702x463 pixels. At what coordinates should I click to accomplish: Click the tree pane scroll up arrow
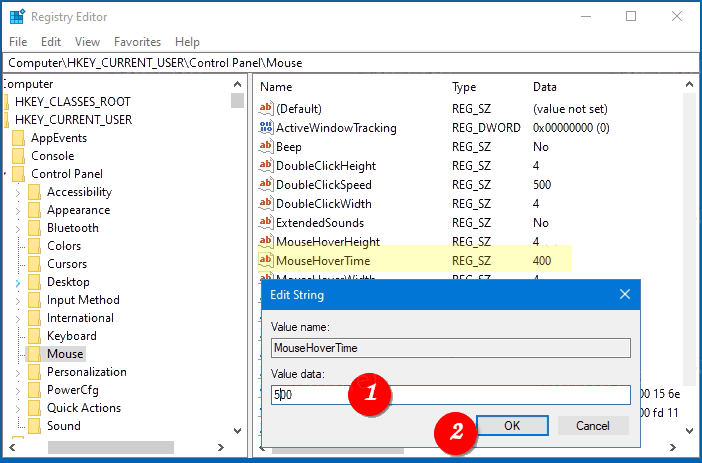pos(238,84)
